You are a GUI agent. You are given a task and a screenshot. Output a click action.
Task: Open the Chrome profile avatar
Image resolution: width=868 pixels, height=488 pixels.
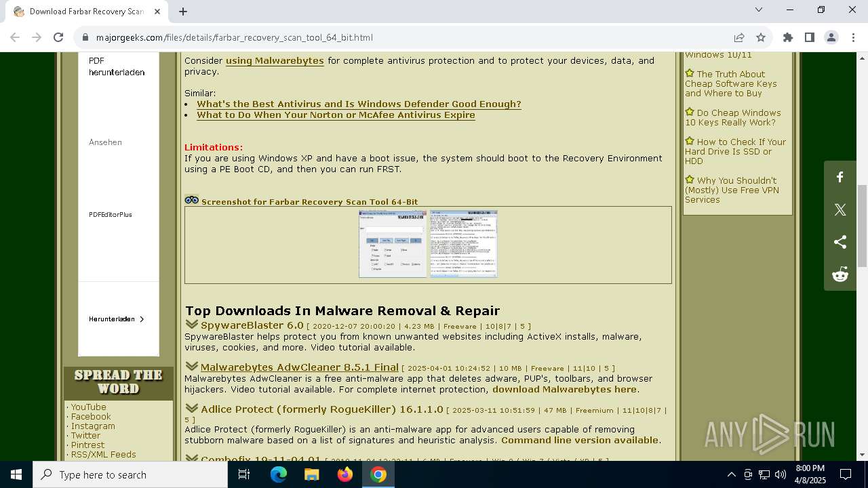point(831,37)
